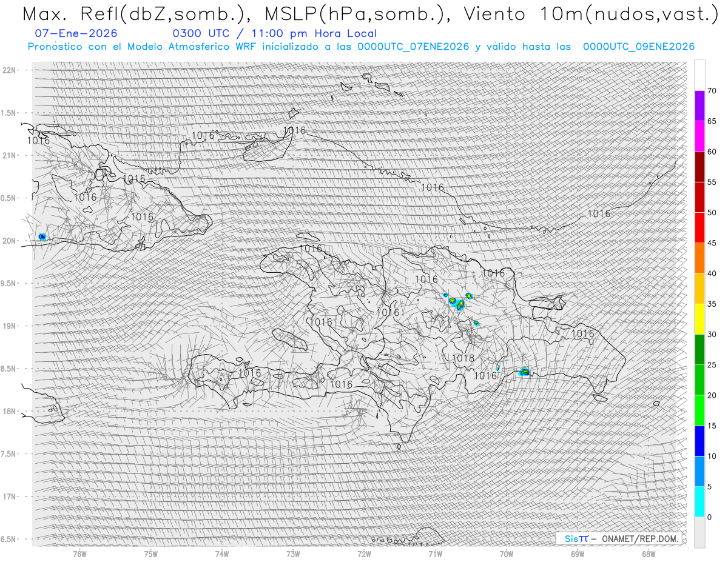Image resolution: width=728 pixels, height=562 pixels.
Task: Click the purple 65-70 dBZ colorbar segment
Action: click(699, 106)
